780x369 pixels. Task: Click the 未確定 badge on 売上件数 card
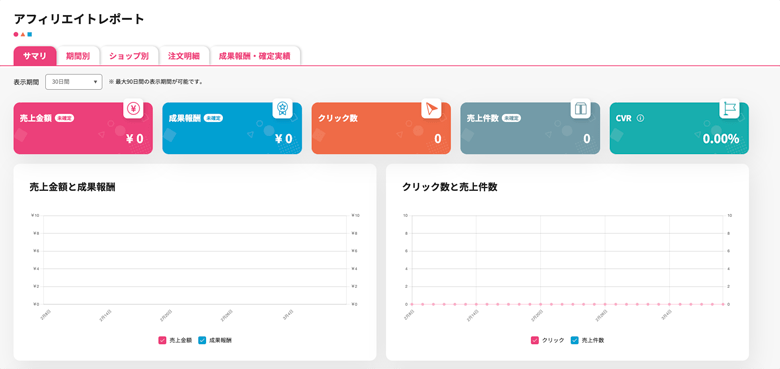pyautogui.click(x=511, y=118)
